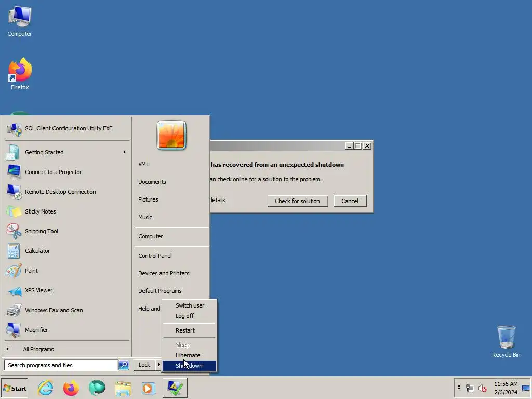Choose Switch user

pos(189,305)
